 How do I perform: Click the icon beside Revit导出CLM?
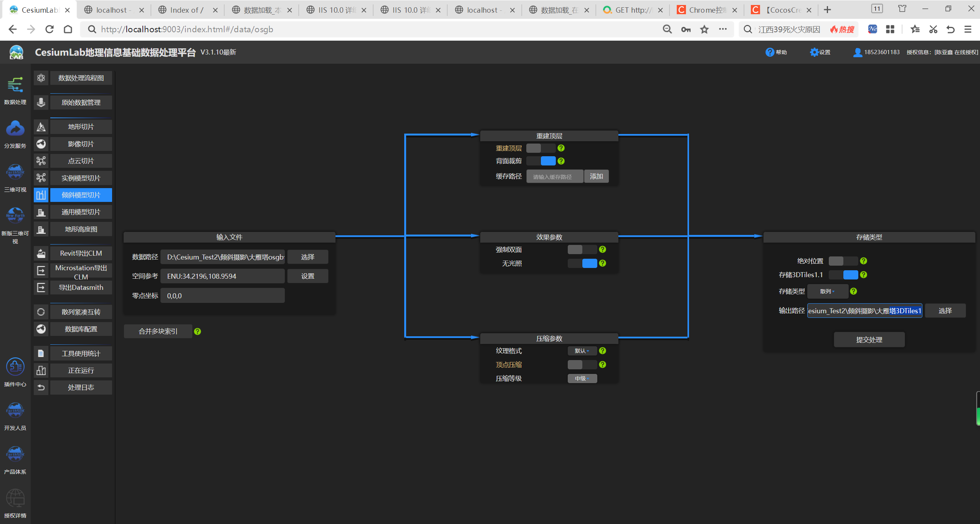pyautogui.click(x=41, y=253)
